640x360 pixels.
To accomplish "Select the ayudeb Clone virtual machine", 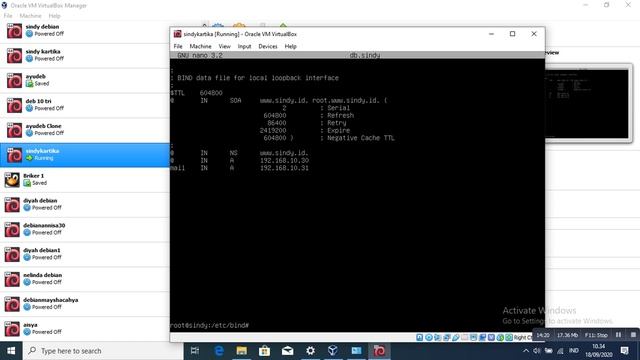I will pos(85,130).
